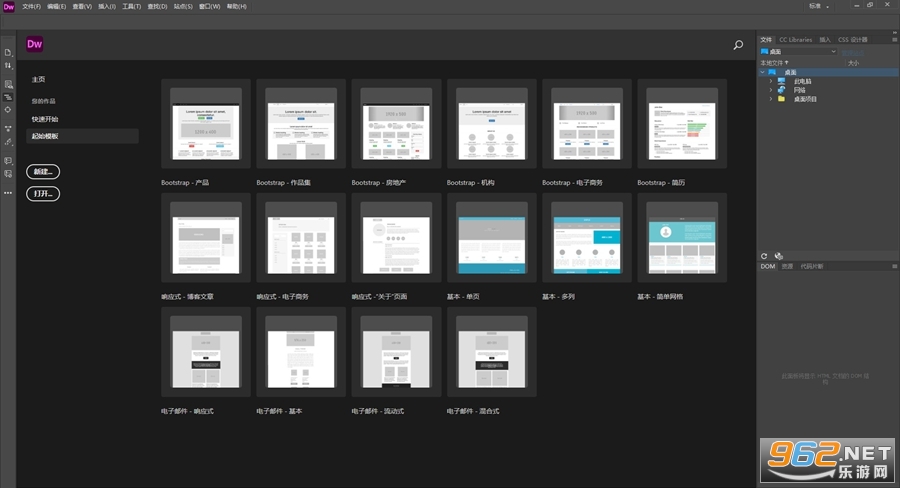Open the 桌面 site dropdown in Files panel
The height and width of the screenshot is (488, 900).
[x=798, y=52]
